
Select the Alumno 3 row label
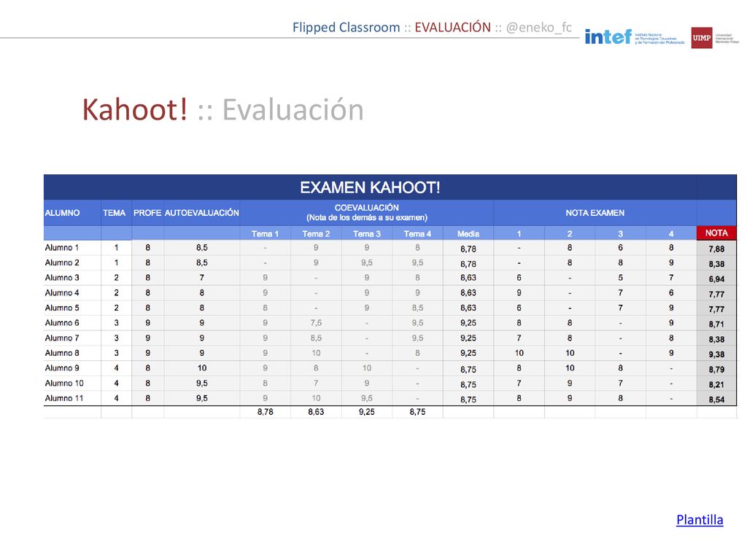click(x=62, y=278)
